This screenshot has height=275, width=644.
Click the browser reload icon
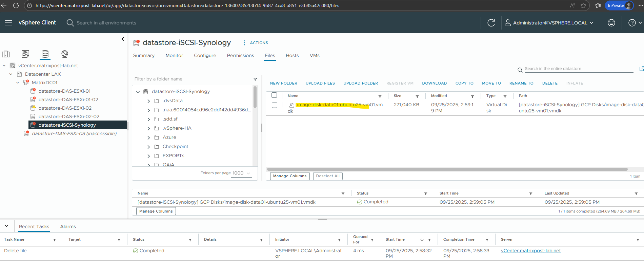point(16,5)
